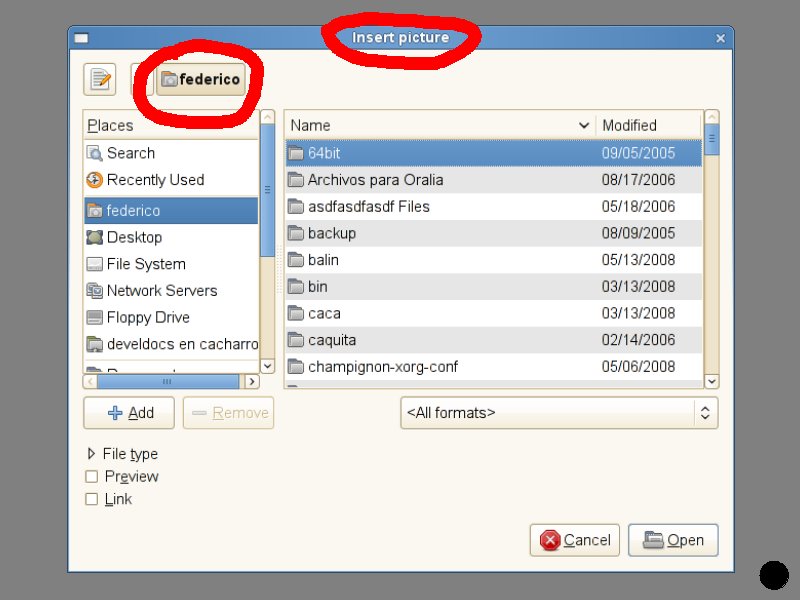Image resolution: width=800 pixels, height=600 pixels.
Task: Click the Add bookmark button
Action: pos(129,413)
